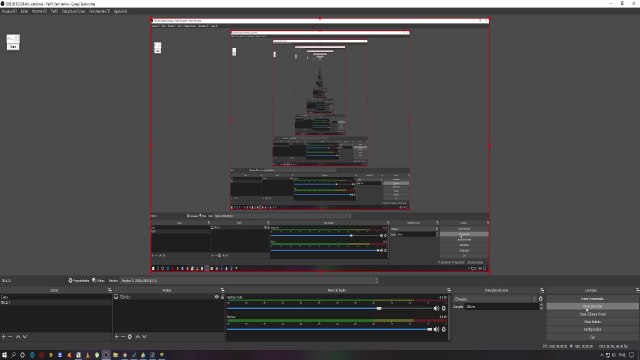Move the selected scene up

click(18, 337)
